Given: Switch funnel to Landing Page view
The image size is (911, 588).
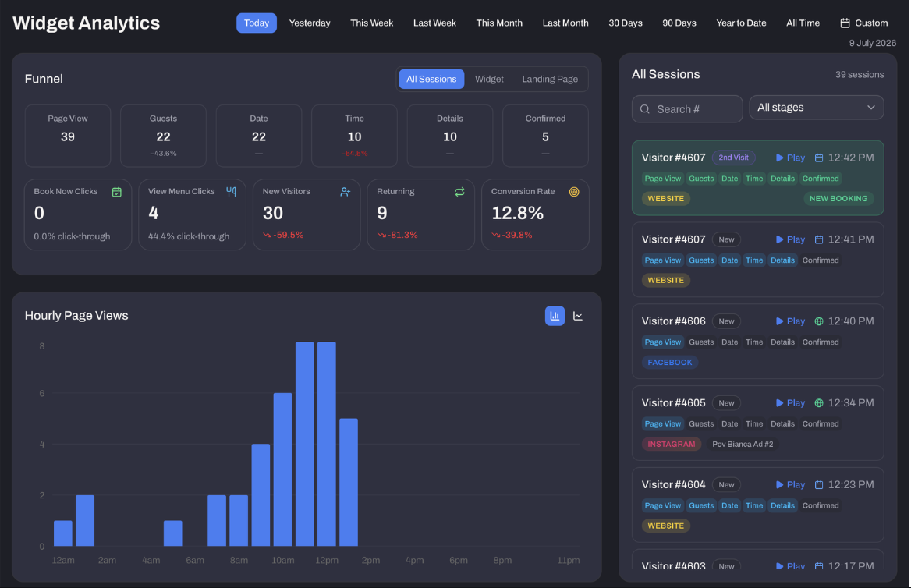Looking at the screenshot, I should coord(550,79).
